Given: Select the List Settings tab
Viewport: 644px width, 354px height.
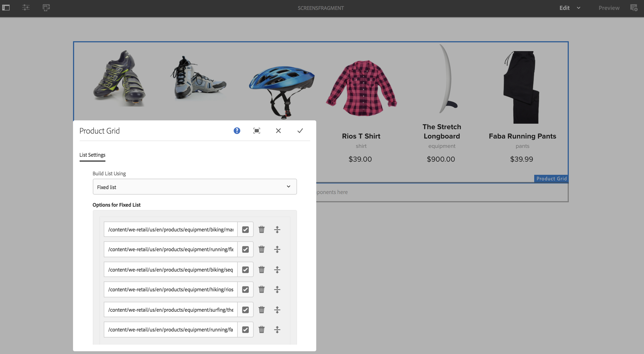Looking at the screenshot, I should [x=92, y=155].
